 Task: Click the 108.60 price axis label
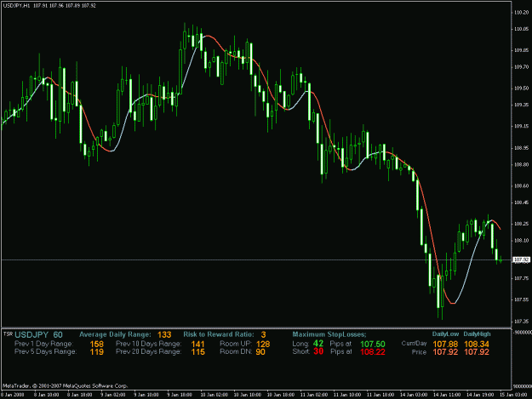pyautogui.click(x=522, y=186)
